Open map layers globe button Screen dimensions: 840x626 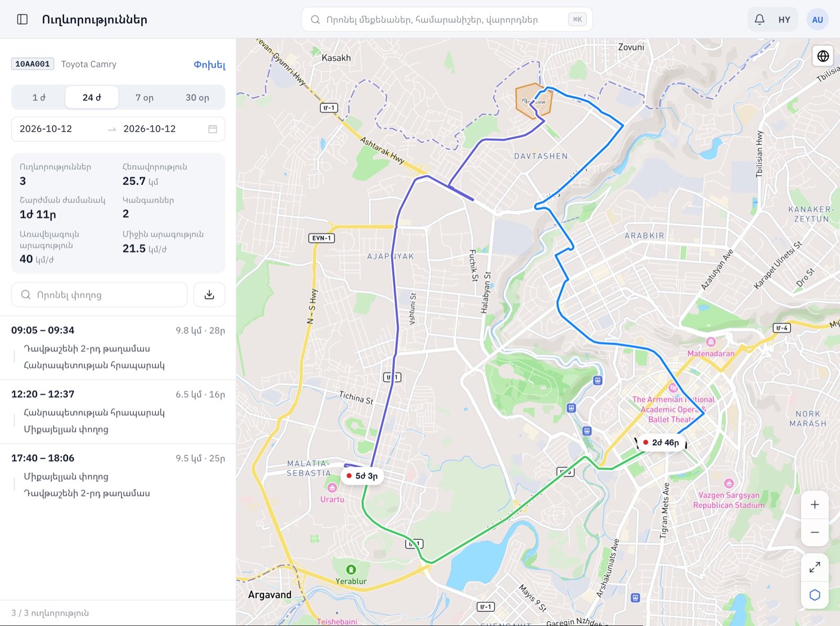[x=823, y=56]
